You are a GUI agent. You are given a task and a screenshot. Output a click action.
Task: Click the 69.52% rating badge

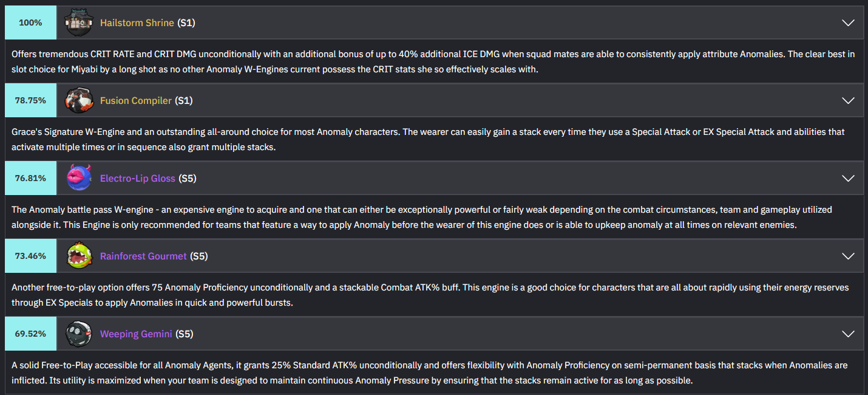point(30,334)
